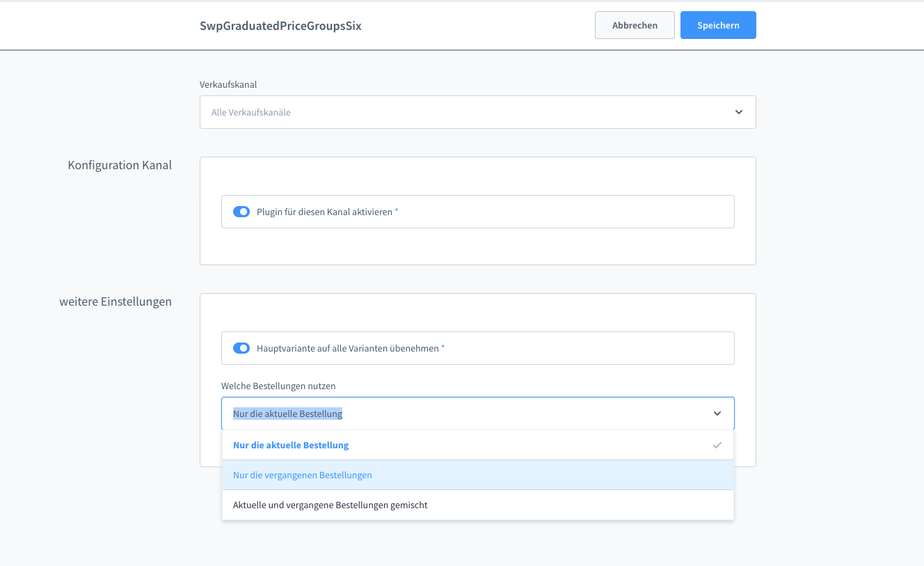Click the 'Konfiguration Kanal' section heading

click(x=120, y=165)
